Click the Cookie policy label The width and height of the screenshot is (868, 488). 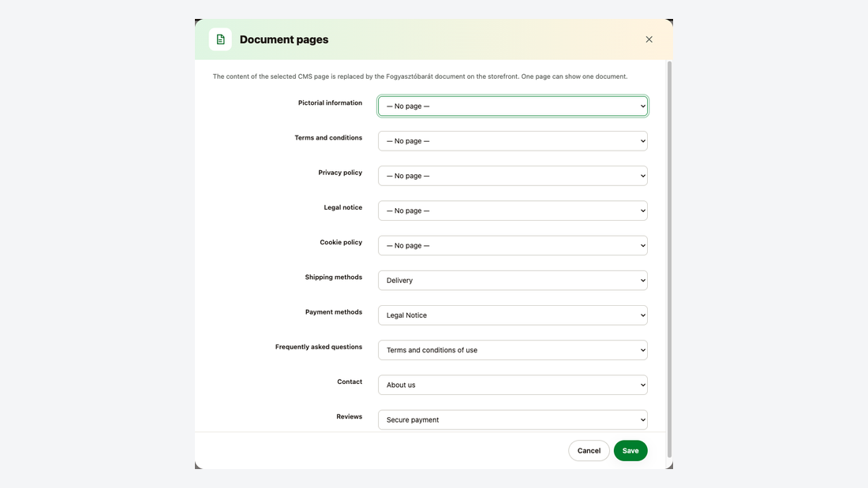click(341, 242)
